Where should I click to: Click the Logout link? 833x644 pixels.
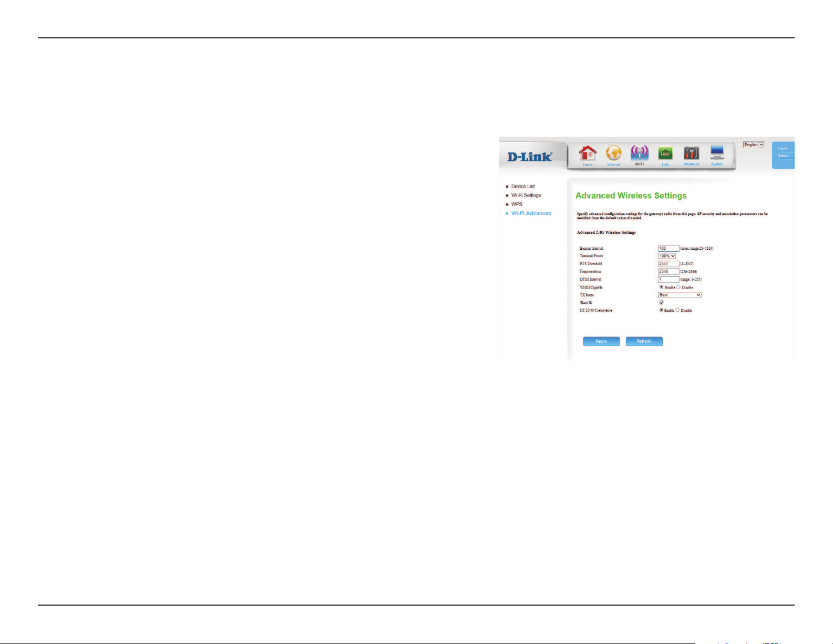(782, 148)
